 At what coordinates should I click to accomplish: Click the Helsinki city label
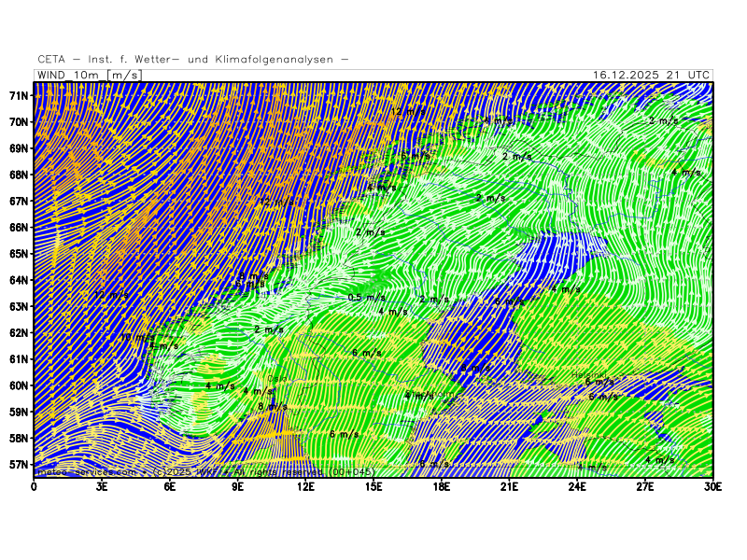[x=589, y=375]
